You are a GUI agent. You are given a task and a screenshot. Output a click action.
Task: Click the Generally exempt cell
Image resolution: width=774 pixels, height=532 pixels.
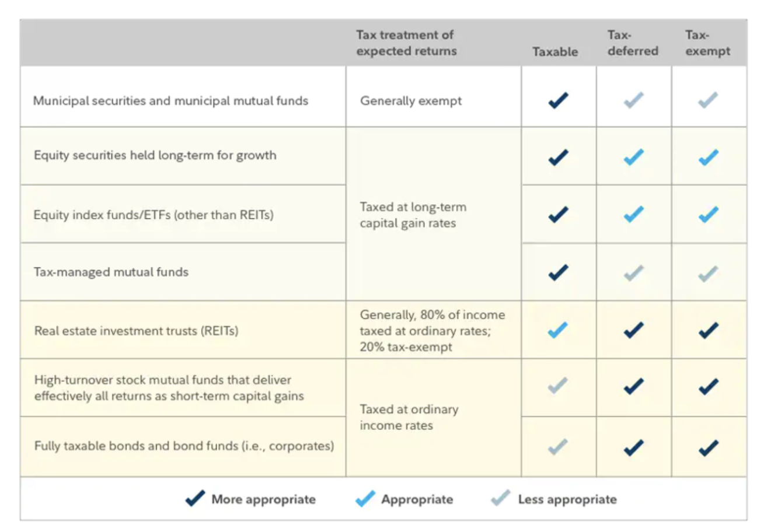click(410, 101)
